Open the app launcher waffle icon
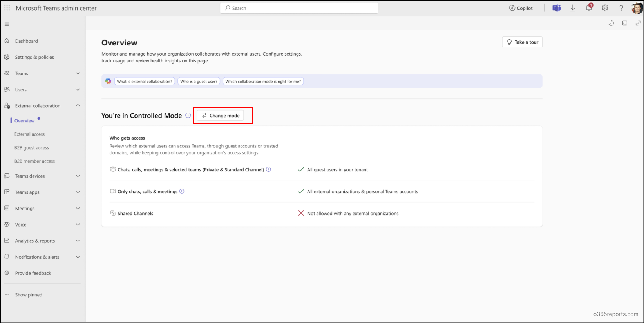Viewport: 644px width, 323px height. [x=7, y=8]
